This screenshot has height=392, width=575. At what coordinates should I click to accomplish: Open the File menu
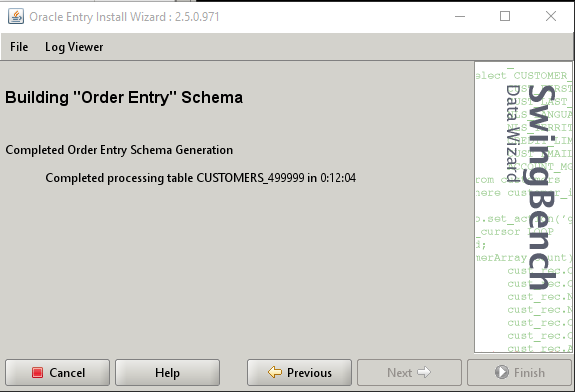[x=19, y=47]
